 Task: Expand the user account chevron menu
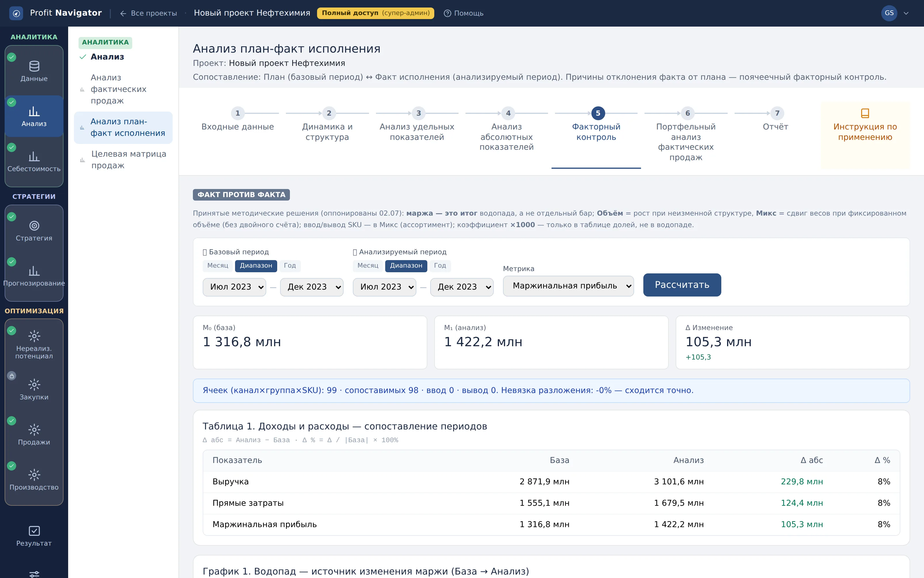pos(906,13)
